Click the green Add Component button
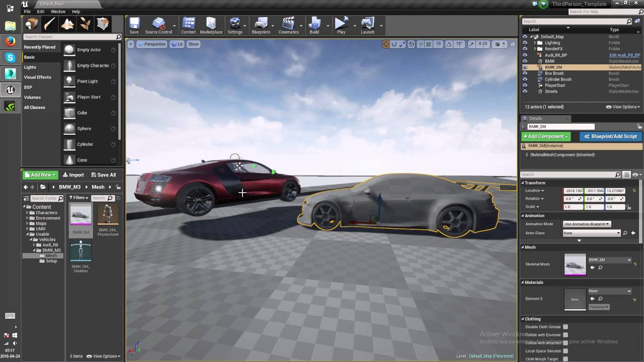 (546, 136)
